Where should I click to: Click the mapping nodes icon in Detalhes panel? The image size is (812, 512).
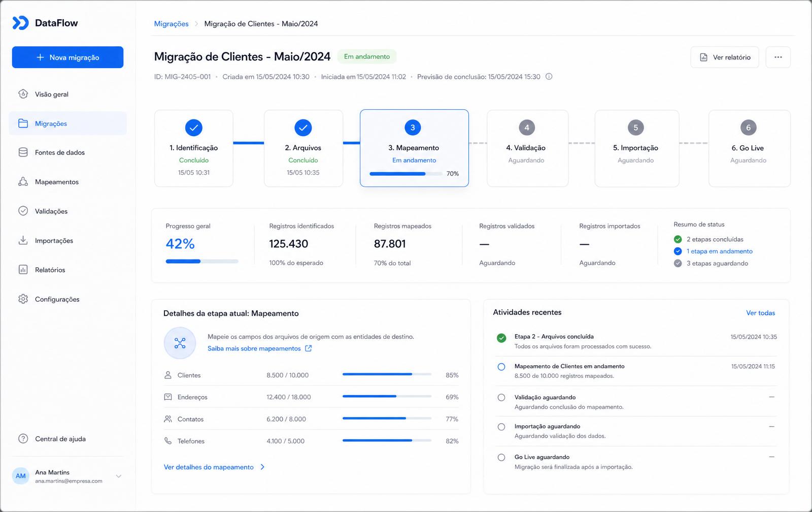point(180,343)
